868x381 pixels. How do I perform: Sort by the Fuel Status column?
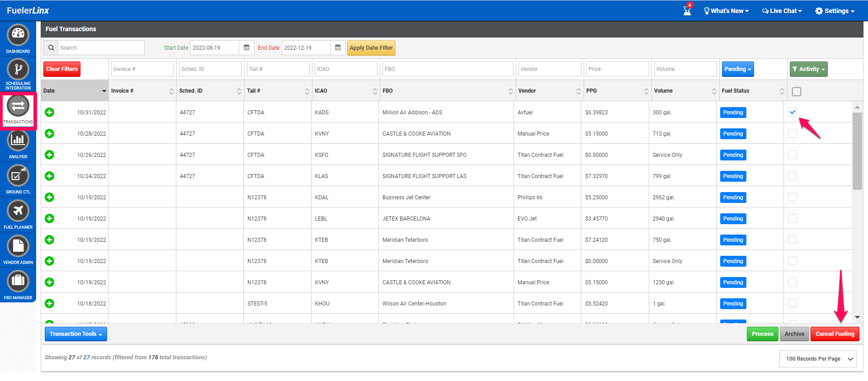(753, 91)
